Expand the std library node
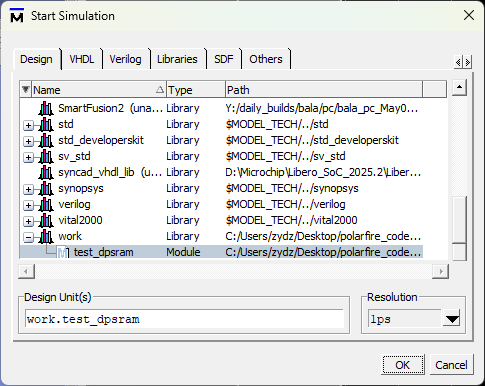Screen dimensions: 485x386 [28, 125]
